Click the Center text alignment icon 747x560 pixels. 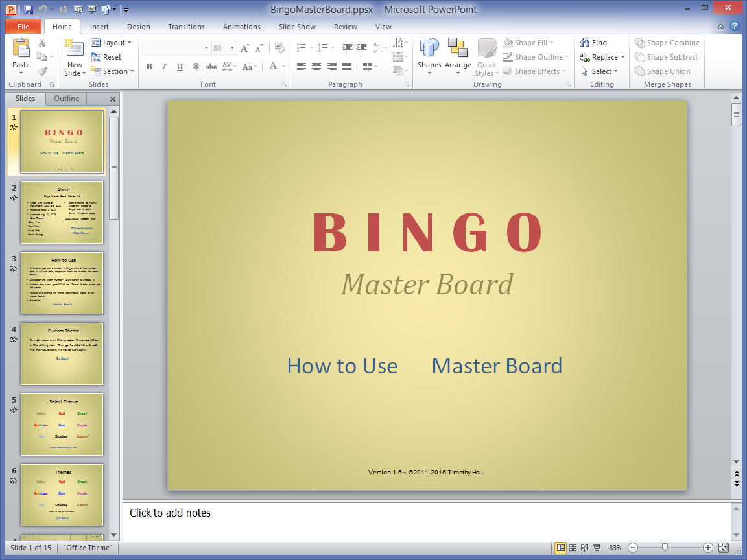316,67
